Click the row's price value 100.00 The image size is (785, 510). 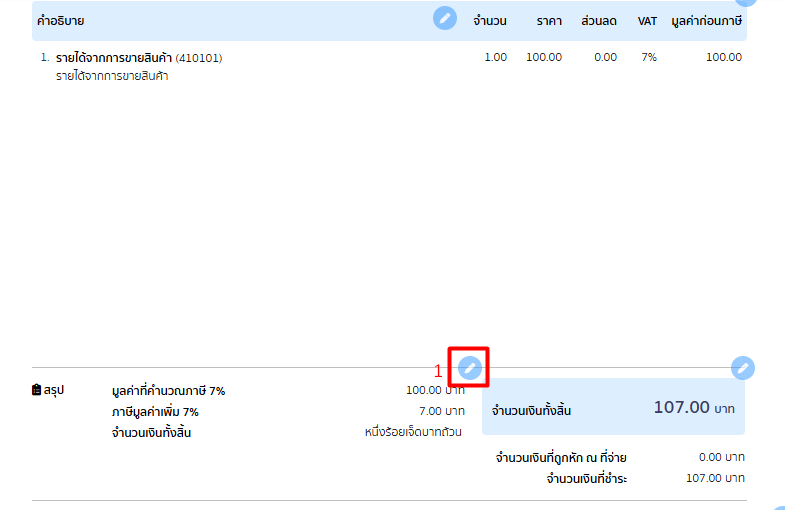click(544, 57)
